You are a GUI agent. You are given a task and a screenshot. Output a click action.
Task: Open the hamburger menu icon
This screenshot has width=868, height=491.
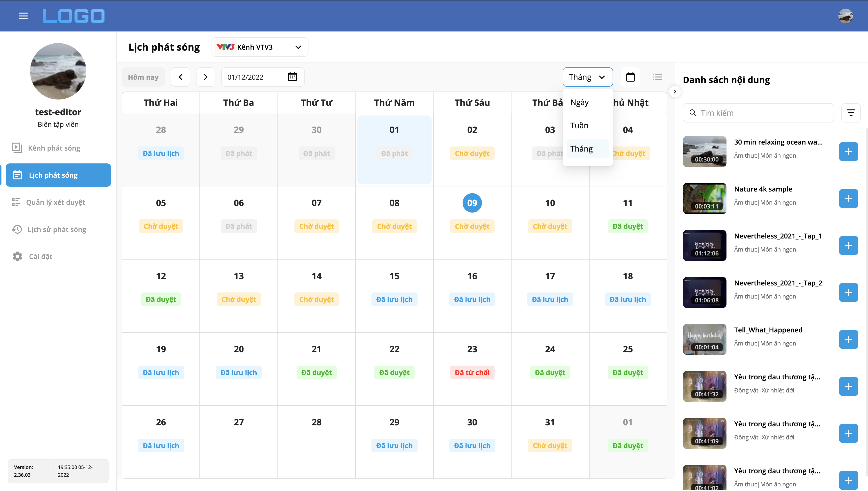coord(23,16)
